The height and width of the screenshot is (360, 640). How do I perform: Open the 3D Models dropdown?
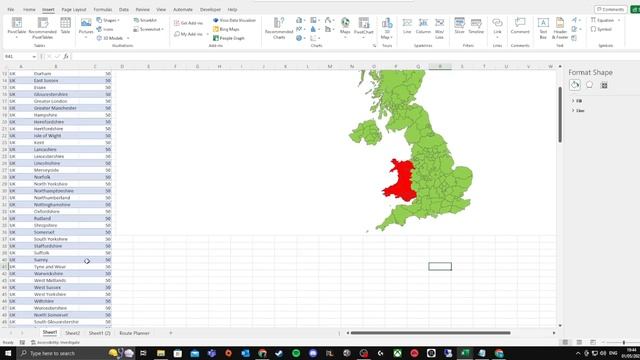[113, 38]
